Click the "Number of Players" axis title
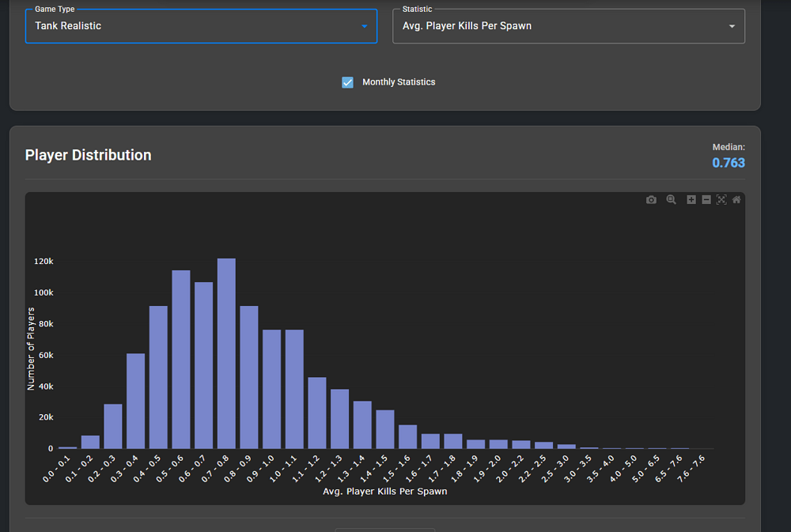 [x=31, y=349]
